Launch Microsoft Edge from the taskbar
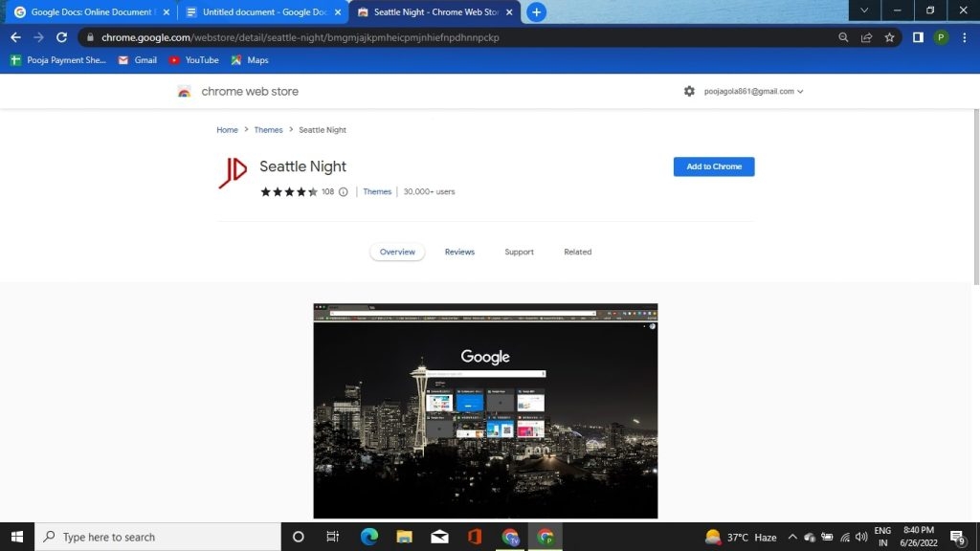Screen dimensions: 980x551 point(368,537)
